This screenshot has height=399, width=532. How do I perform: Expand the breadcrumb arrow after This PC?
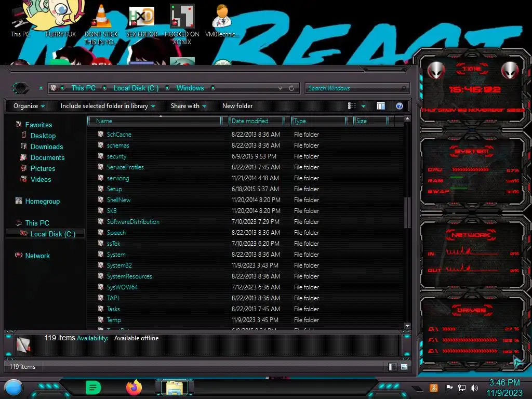pyautogui.click(x=104, y=88)
